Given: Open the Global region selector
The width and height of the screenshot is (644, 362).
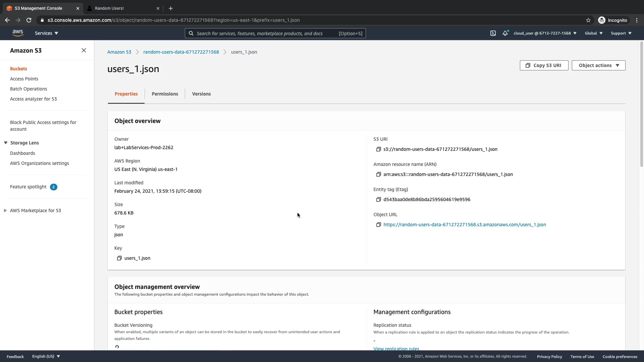Looking at the screenshot, I should (593, 33).
